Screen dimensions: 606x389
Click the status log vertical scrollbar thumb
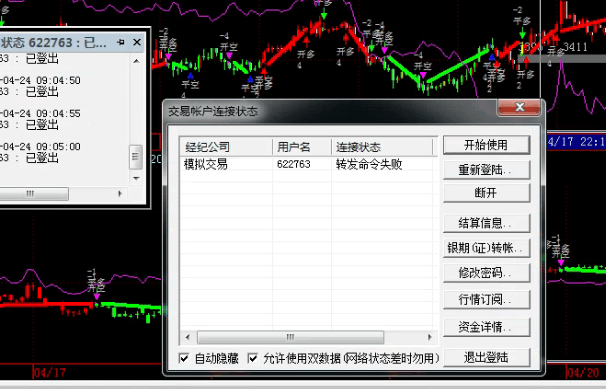point(136,157)
